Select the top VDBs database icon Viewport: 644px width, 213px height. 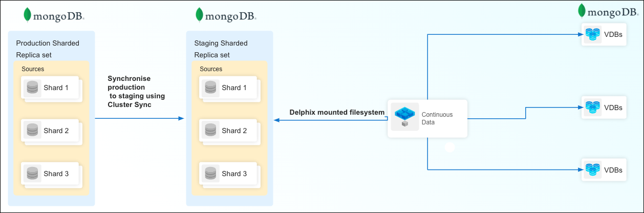click(592, 34)
